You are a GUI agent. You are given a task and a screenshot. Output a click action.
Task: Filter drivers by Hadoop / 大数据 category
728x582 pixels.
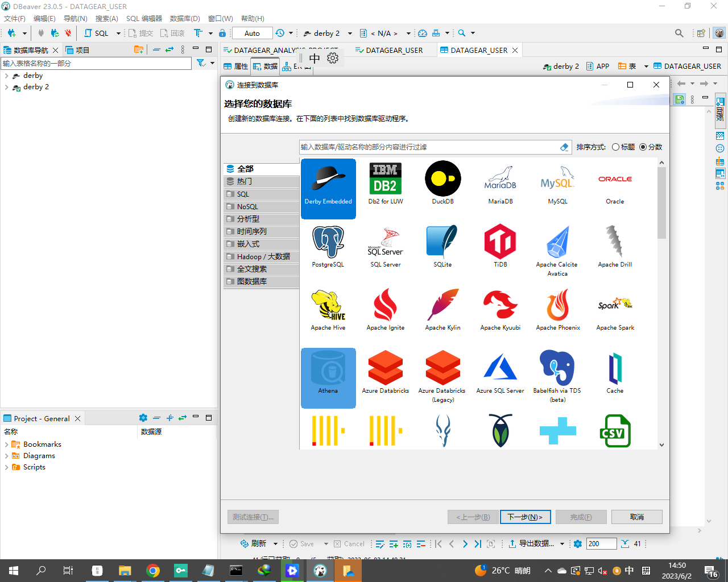pyautogui.click(x=262, y=256)
